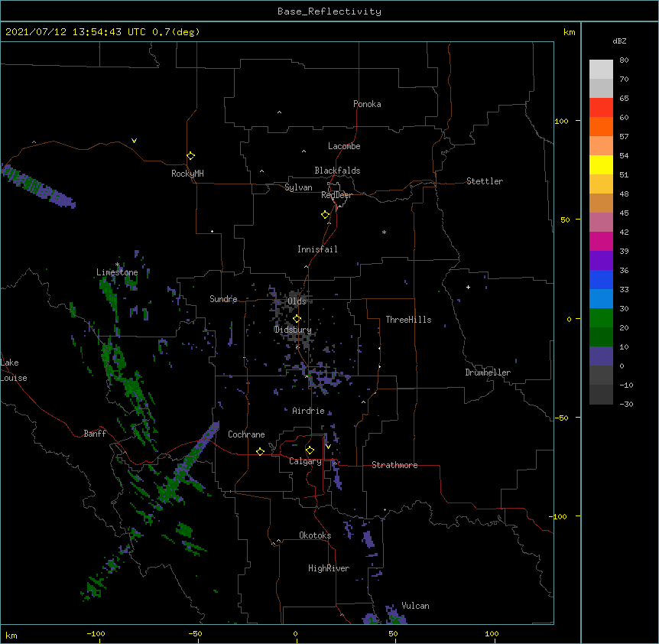Click the white plus marker west of Drumheller

[468, 287]
